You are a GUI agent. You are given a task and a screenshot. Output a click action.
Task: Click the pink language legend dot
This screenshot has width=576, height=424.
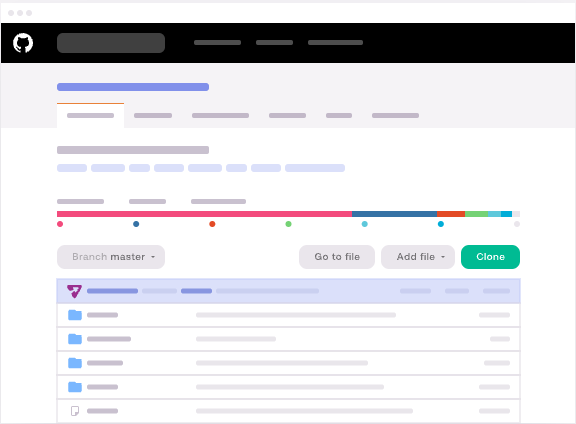click(60, 224)
